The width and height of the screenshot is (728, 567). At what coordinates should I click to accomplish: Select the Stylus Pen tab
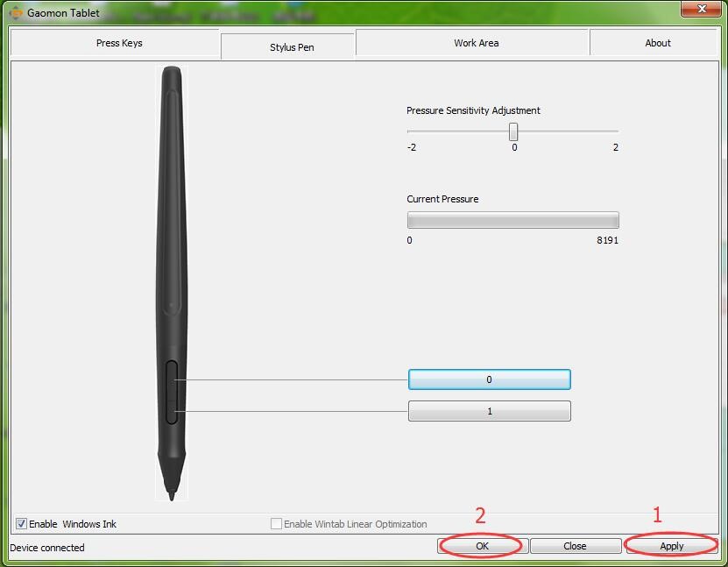click(x=288, y=47)
